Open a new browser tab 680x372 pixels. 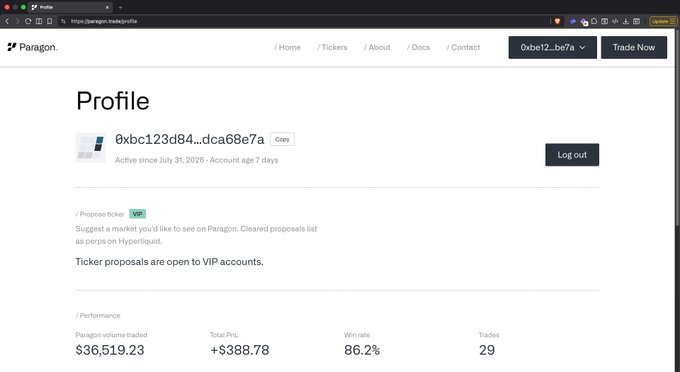[x=120, y=7]
